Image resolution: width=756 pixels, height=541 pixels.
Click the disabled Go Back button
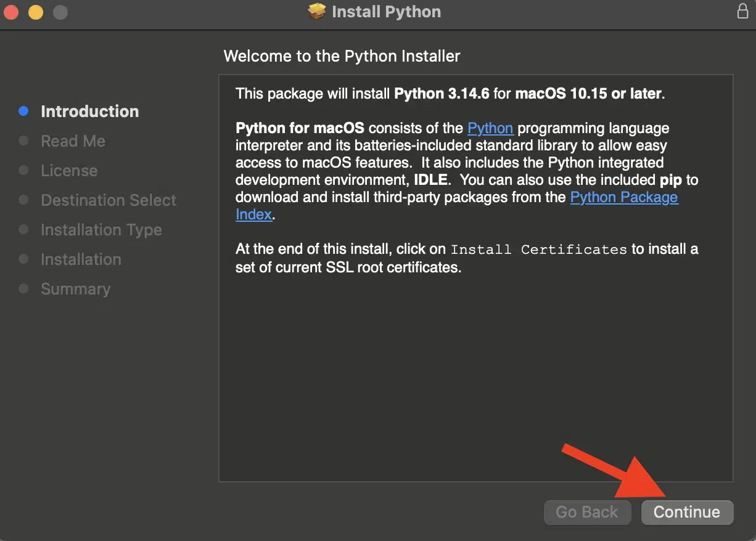click(x=587, y=512)
